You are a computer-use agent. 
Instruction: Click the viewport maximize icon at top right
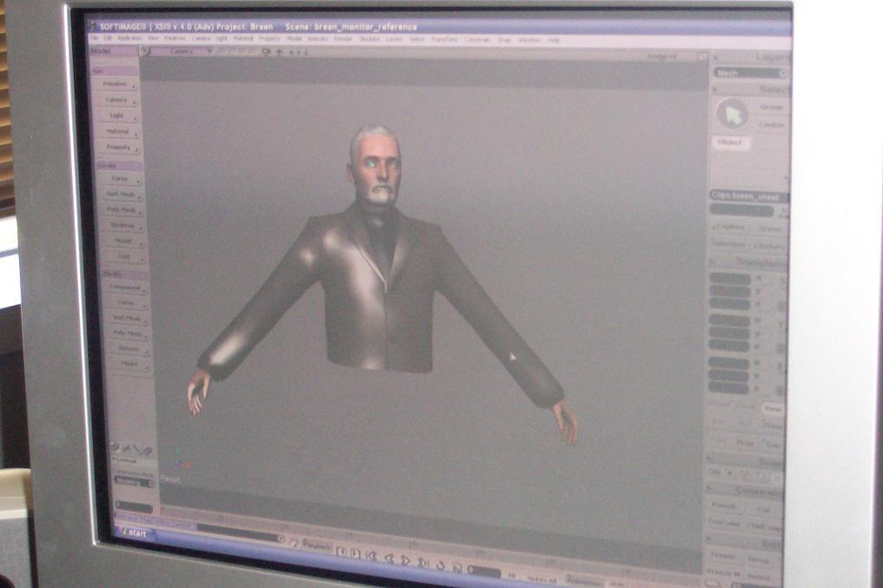tap(701, 56)
